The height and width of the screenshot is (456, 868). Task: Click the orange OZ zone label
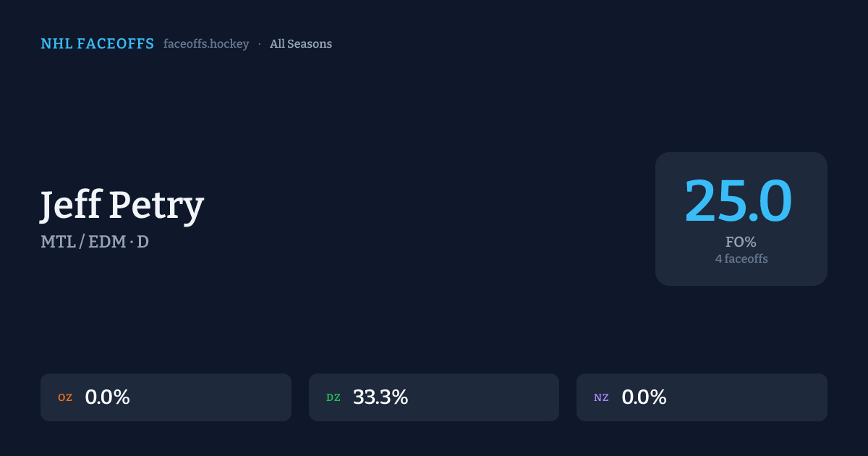(65, 397)
